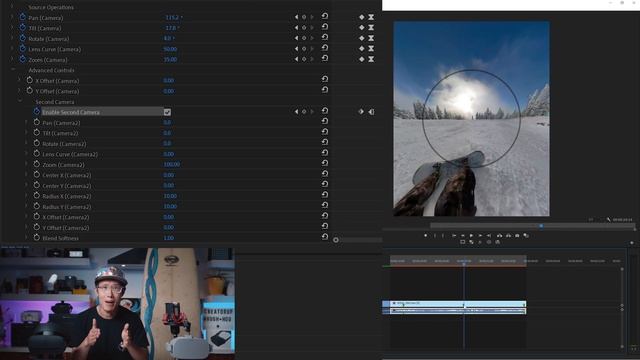Reset the Lens Curve (Camera2) parameter

325,153
